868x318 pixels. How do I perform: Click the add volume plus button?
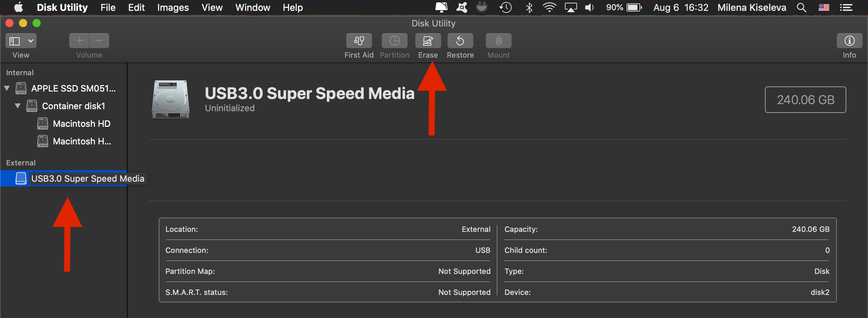click(79, 41)
